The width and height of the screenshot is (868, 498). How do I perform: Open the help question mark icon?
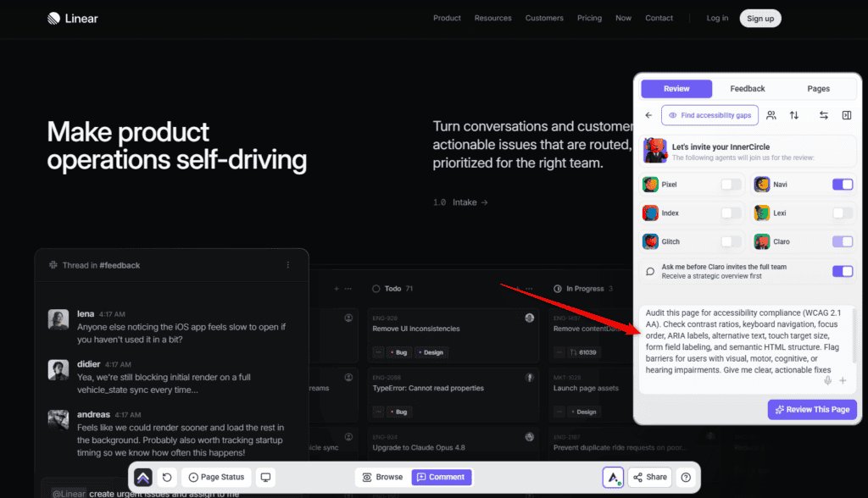point(686,477)
